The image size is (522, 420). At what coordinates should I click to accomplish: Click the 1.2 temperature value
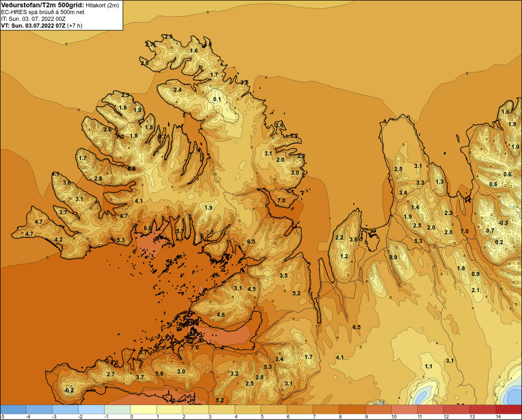pyautogui.click(x=344, y=256)
